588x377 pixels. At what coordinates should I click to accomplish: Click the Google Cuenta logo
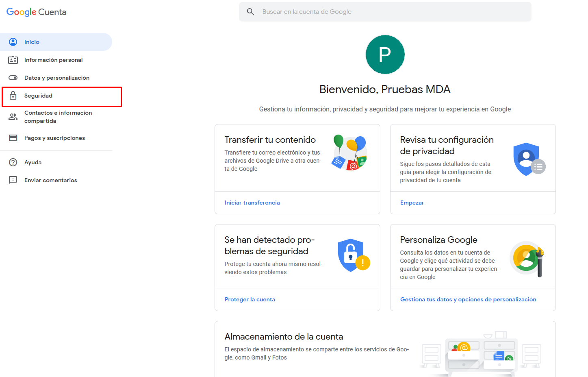37,12
